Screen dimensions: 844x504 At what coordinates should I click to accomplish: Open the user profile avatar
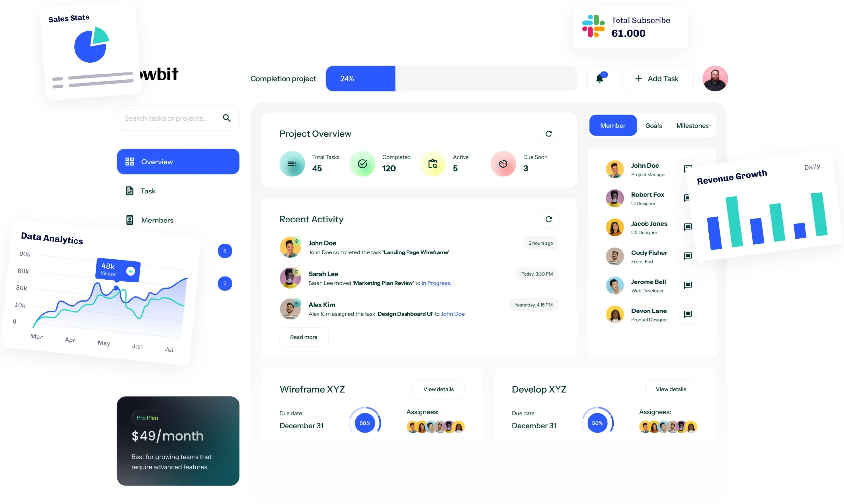click(x=715, y=78)
